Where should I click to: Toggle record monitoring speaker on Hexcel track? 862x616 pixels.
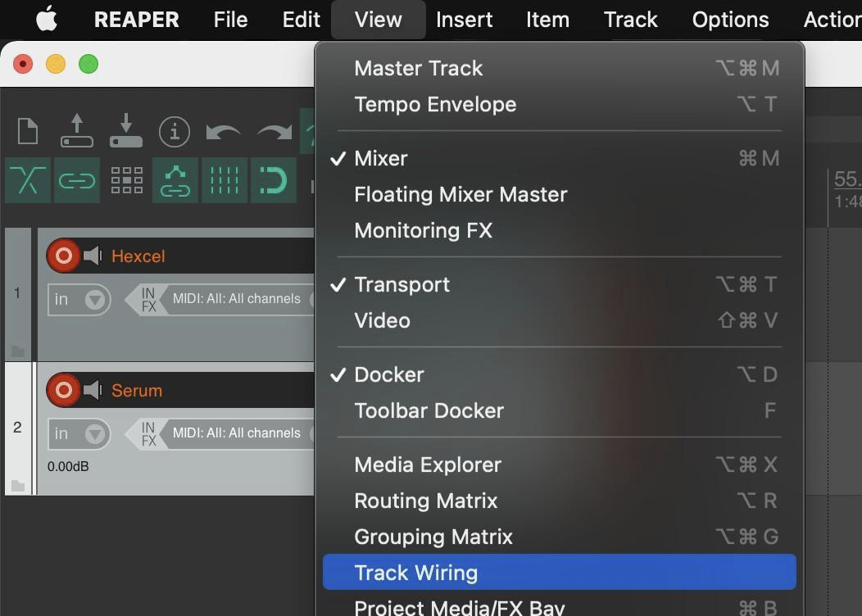93,256
